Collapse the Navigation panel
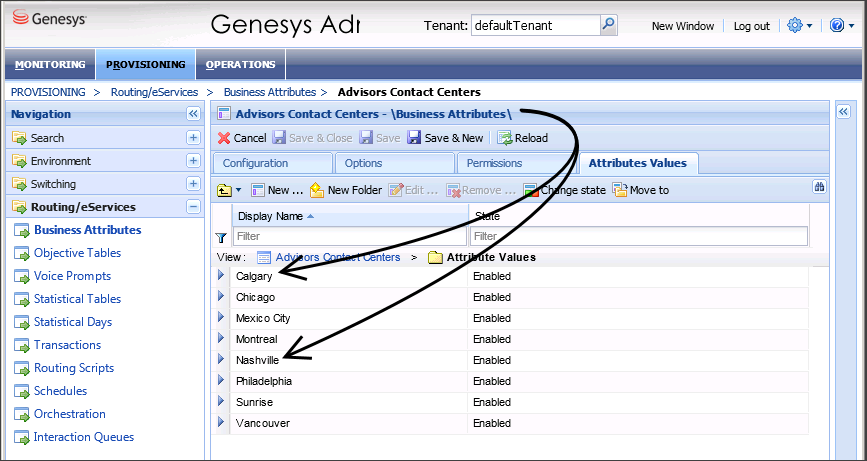867x461 pixels. tap(193, 114)
